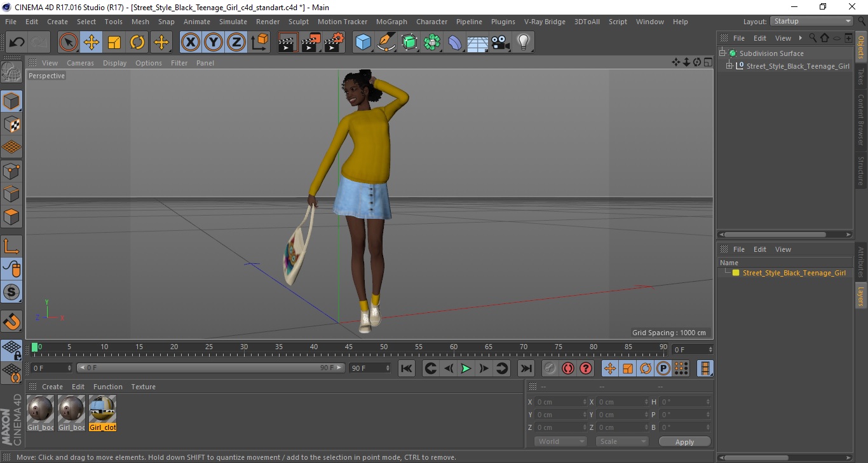Switch to Texture mode
Screen dimensions: 868x463
click(11, 125)
